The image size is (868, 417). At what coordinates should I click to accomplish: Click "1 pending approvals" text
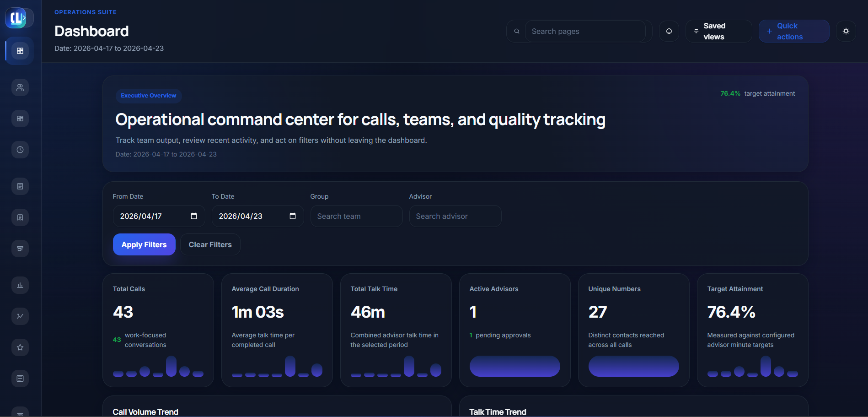click(500, 335)
